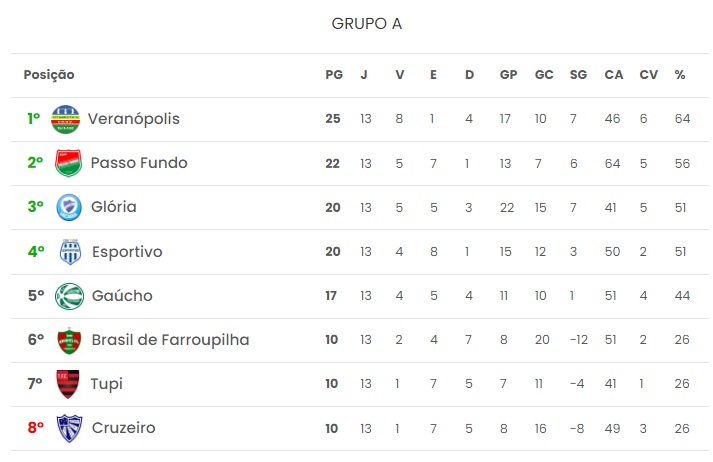The width and height of the screenshot is (713, 462).
Task: Click the Brasil de Farroupilha name
Action: [x=170, y=340]
